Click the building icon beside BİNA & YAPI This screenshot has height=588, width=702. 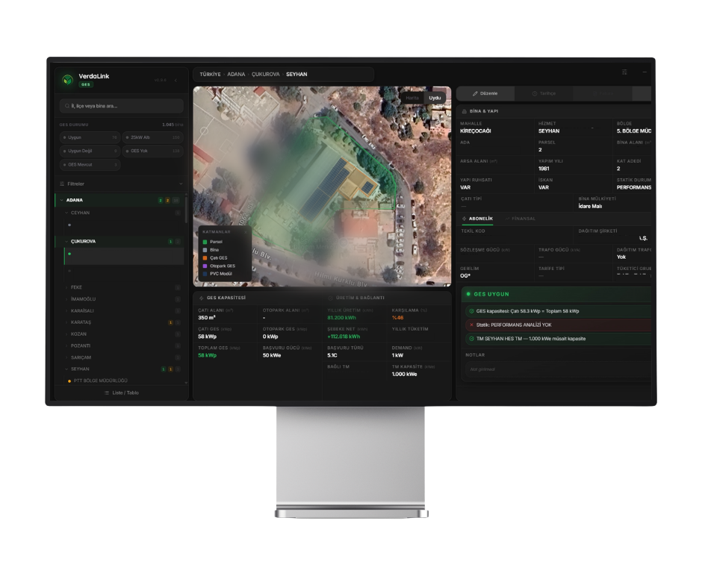click(x=465, y=111)
